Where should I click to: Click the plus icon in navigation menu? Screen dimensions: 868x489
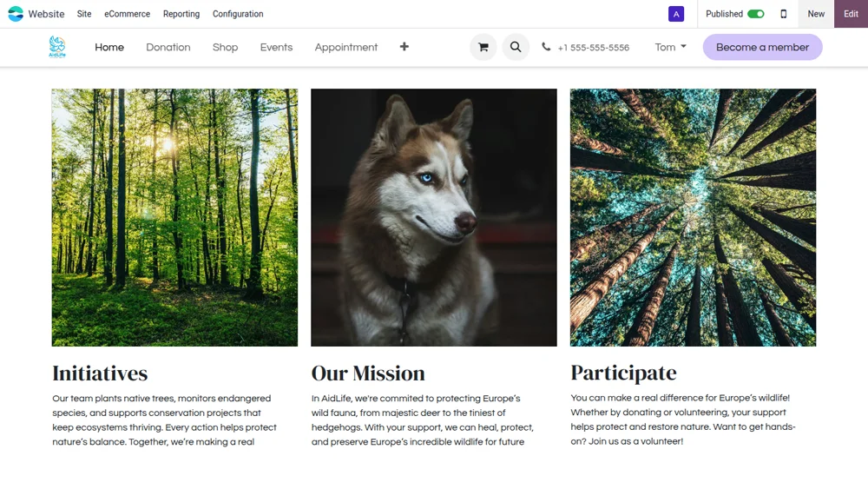(x=404, y=47)
